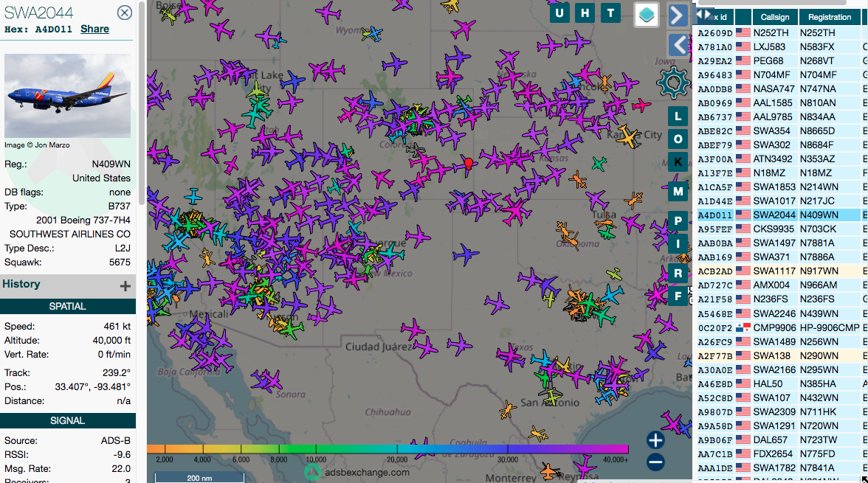Image resolution: width=868 pixels, height=483 pixels.
Task: Click the US flag in the CKS9935 row
Action: click(x=743, y=229)
